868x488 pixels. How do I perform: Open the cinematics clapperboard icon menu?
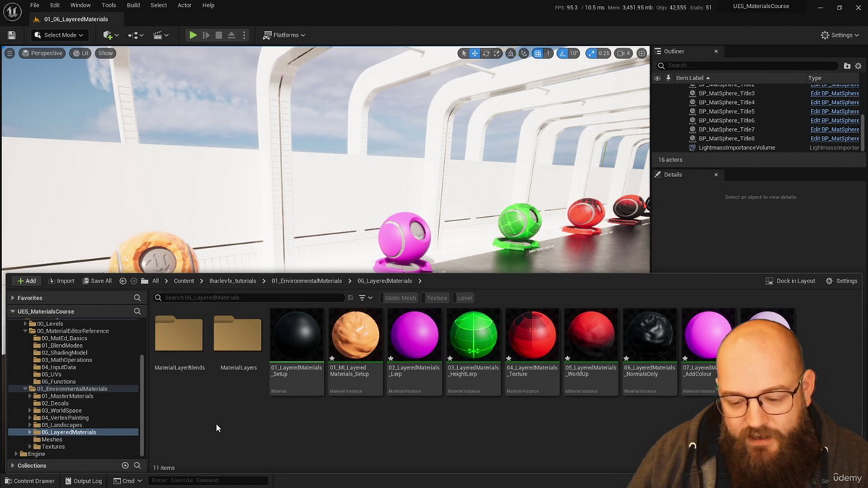tap(161, 35)
